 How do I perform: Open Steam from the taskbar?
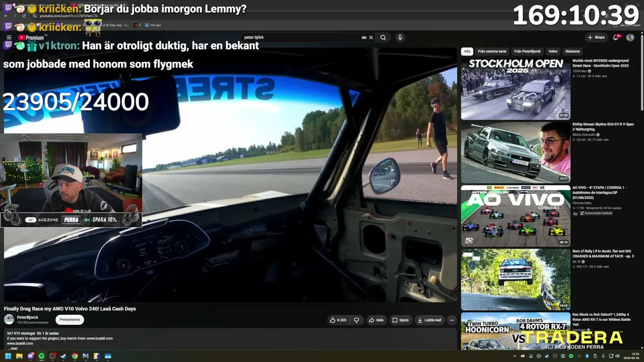pos(63,356)
